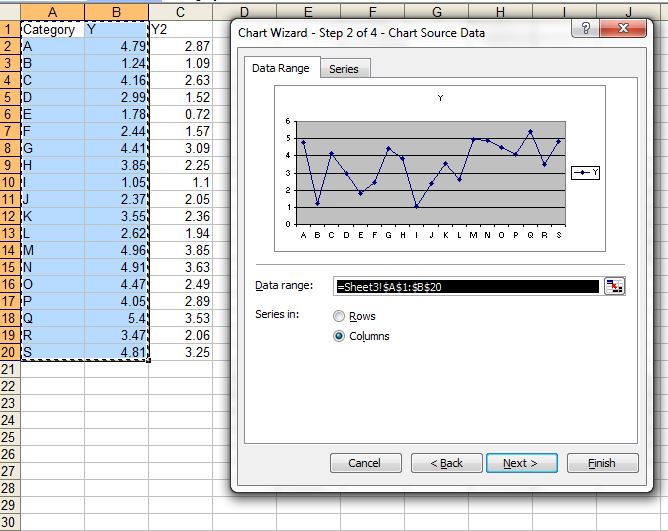The height and width of the screenshot is (531, 668).
Task: Click cell with value 2.06
Action: click(x=180, y=335)
